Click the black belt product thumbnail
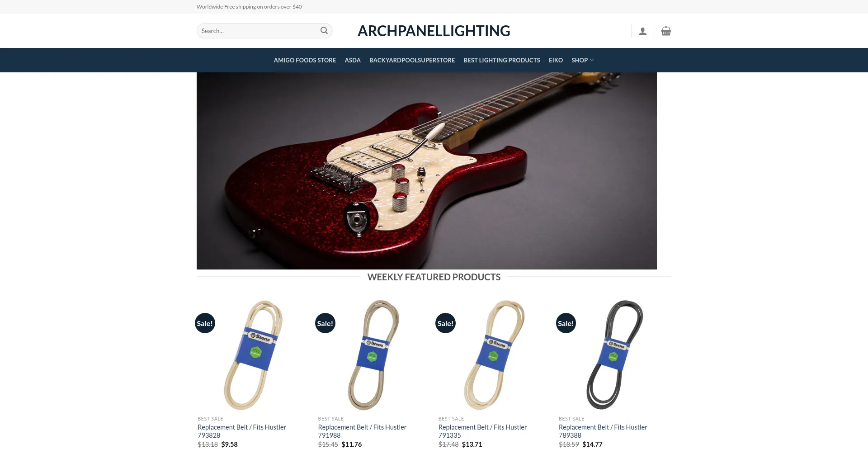Screen dimensions: 868x449 (x=614, y=355)
